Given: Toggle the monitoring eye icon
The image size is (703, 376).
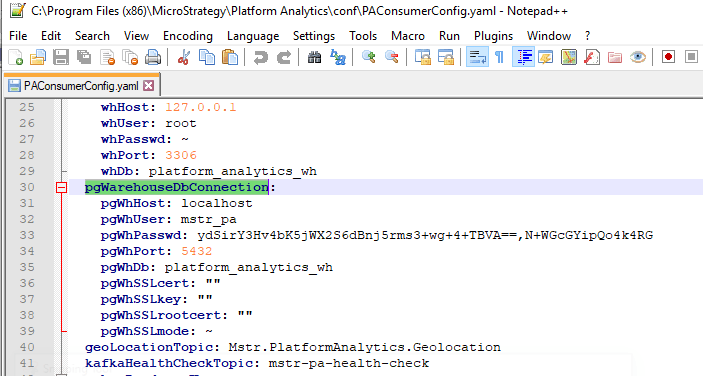Looking at the screenshot, I should pos(638,57).
